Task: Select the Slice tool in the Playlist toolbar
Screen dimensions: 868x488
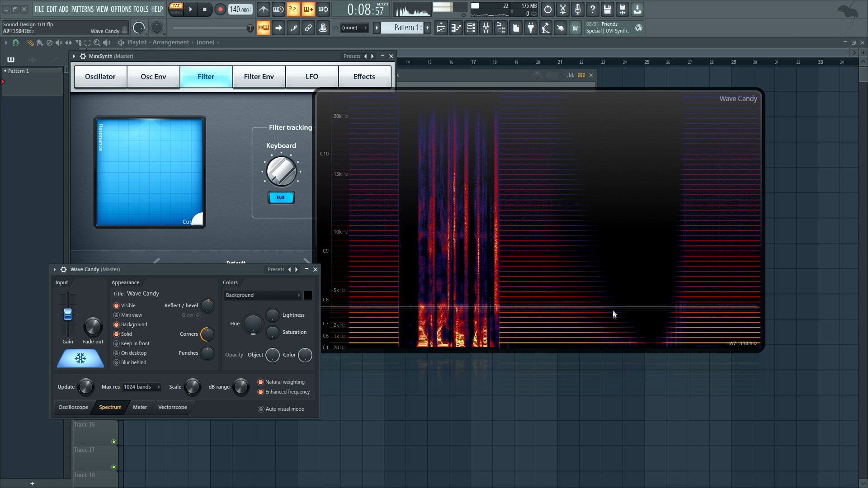Action: pos(78,43)
